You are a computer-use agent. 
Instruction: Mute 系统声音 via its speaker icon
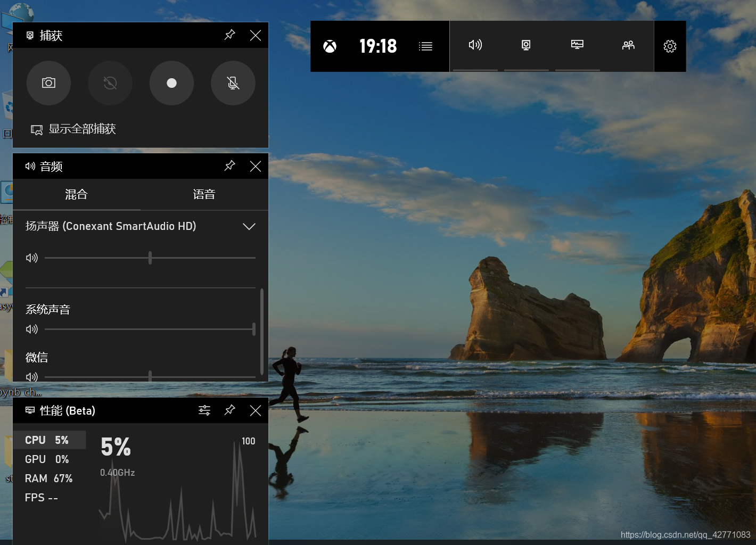click(x=32, y=329)
